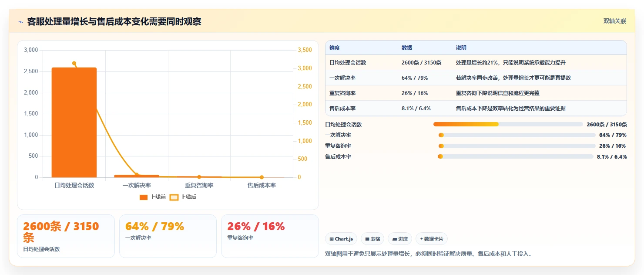
Task: Click the 26% / 16% table cell
Action: pos(415,93)
